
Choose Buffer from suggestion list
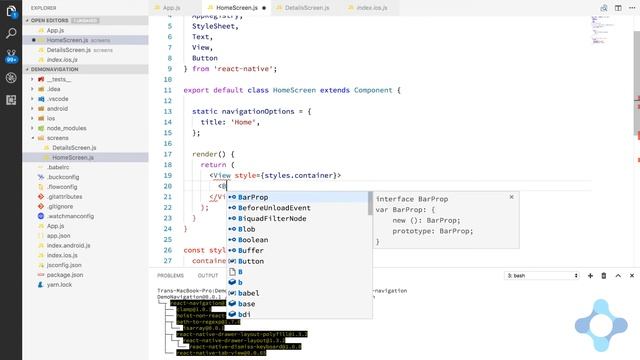click(297, 250)
